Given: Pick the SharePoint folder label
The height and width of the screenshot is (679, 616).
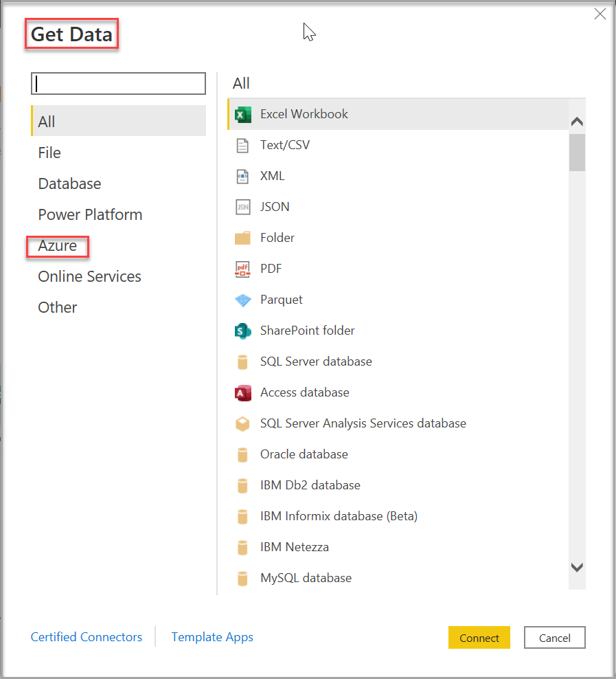Looking at the screenshot, I should [x=307, y=331].
